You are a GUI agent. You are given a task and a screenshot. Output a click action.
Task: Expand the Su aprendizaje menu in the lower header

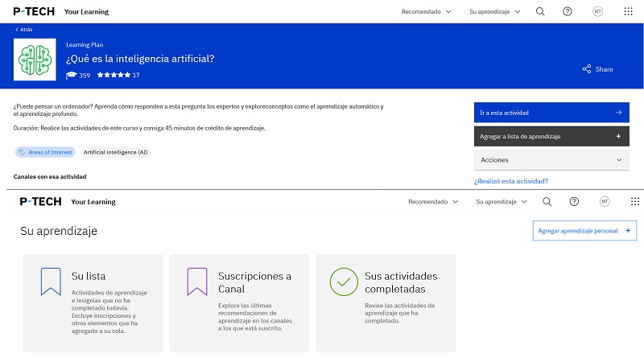(502, 202)
